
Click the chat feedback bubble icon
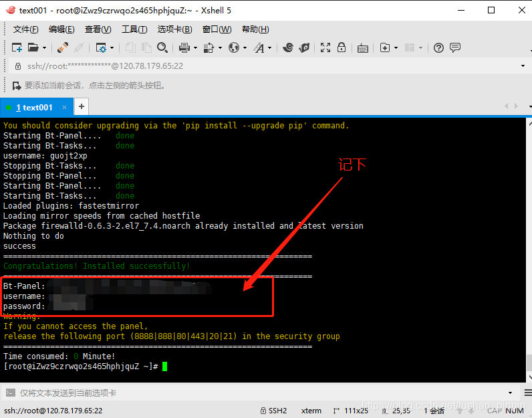coord(455,47)
